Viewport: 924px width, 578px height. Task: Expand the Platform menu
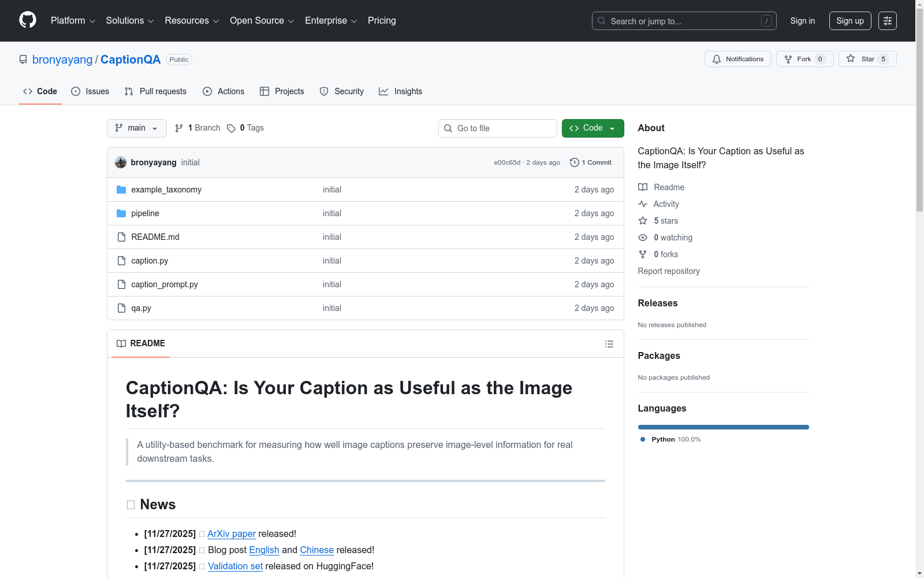point(73,21)
